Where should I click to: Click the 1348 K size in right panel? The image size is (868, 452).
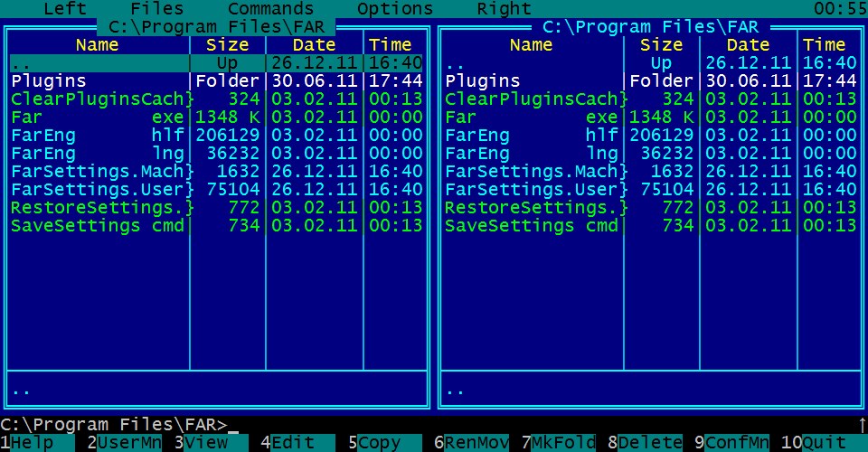tap(662, 118)
